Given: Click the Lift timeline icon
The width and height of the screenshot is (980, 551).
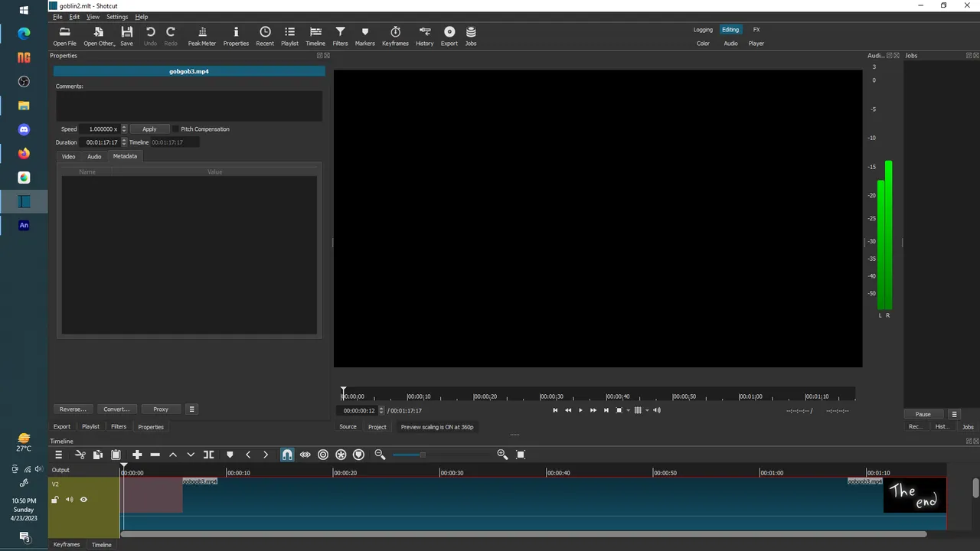Looking at the screenshot, I should (x=173, y=455).
